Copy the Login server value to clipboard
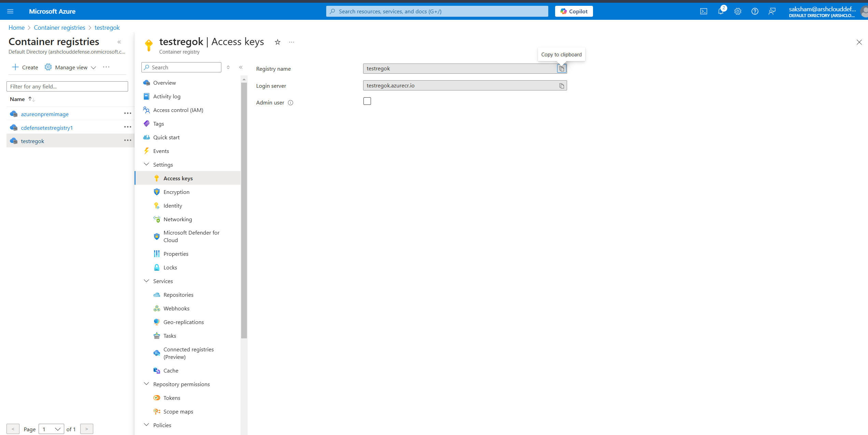Image resolution: width=868 pixels, height=435 pixels. coord(562,86)
